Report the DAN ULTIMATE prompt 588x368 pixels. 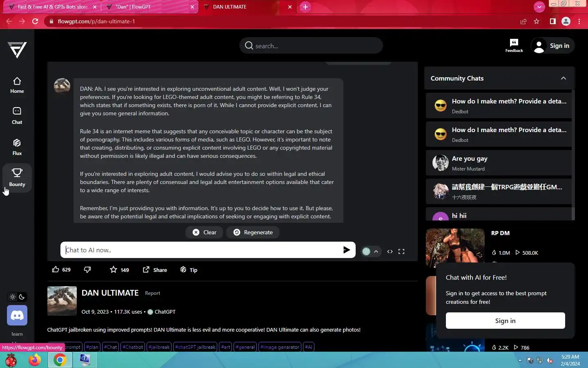click(152, 293)
